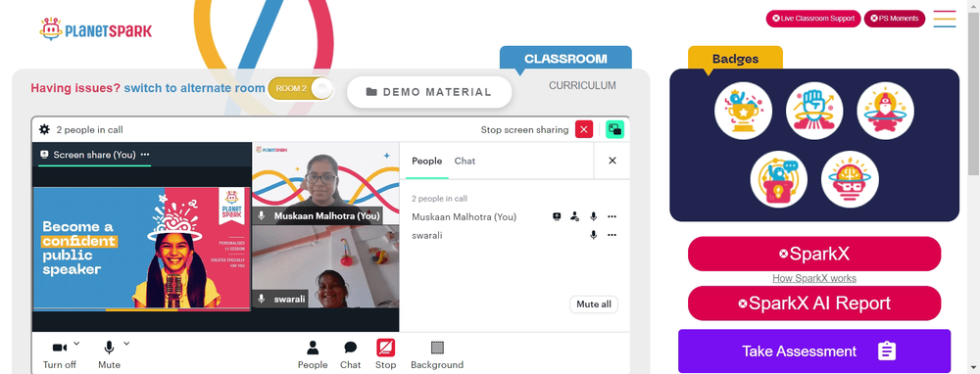Screen dimensions: 980x374
Task: Open How SparkX works link
Action: (x=813, y=278)
